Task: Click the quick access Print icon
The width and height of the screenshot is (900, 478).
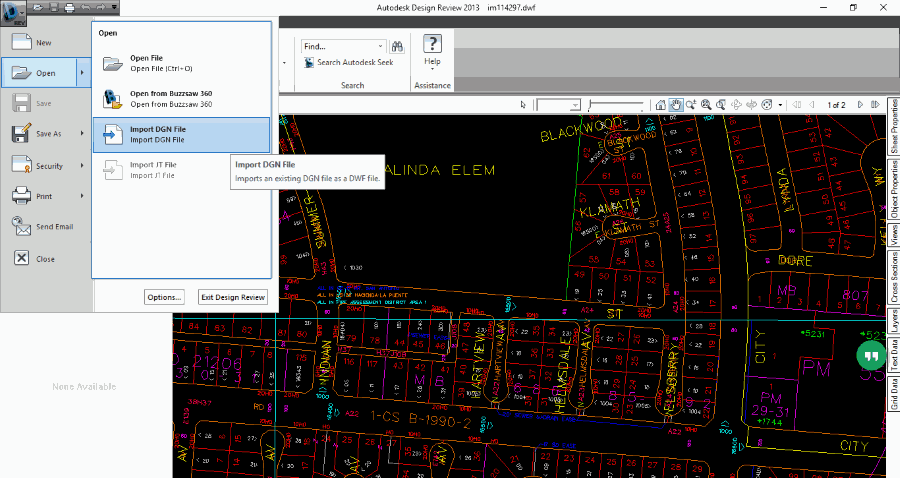Action: 69,7
